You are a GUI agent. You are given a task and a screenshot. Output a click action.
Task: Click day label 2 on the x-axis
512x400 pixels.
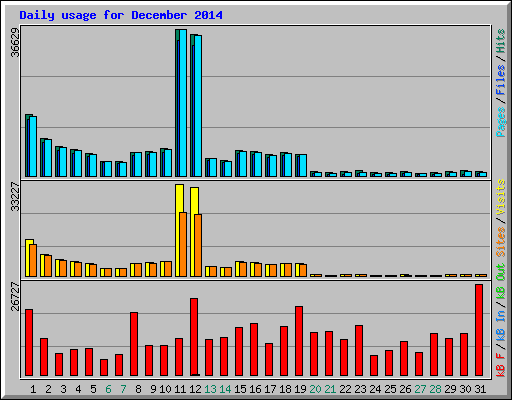coord(48,389)
